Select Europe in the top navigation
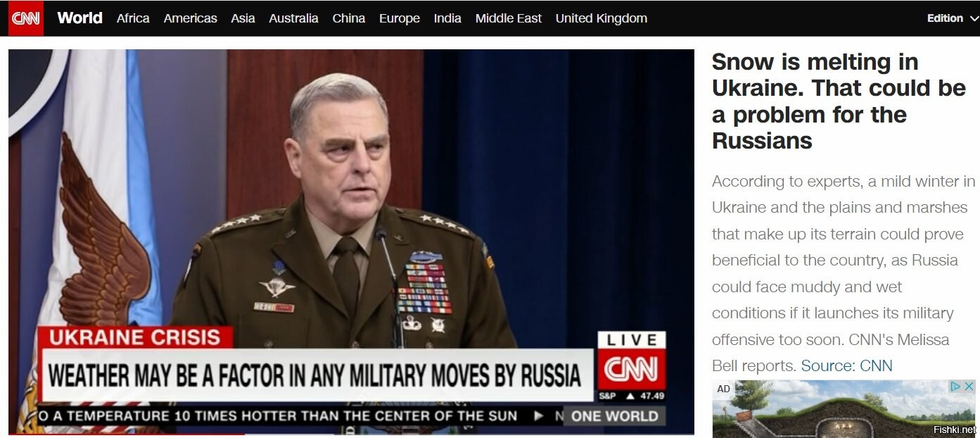Image resolution: width=980 pixels, height=438 pixels. pos(399,18)
